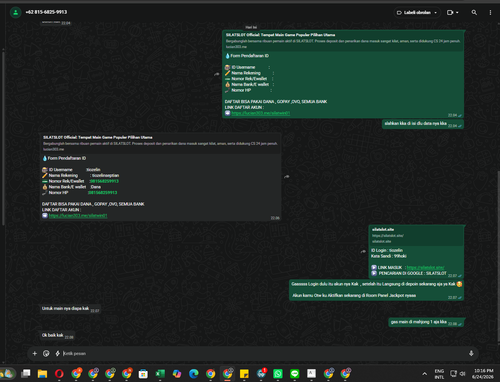Open Excel from the taskbar
The image size is (500, 382).
[x=160, y=374]
